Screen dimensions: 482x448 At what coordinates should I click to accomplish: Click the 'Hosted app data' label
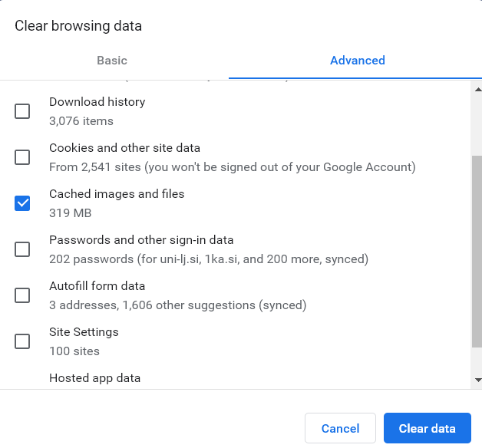coord(94,378)
